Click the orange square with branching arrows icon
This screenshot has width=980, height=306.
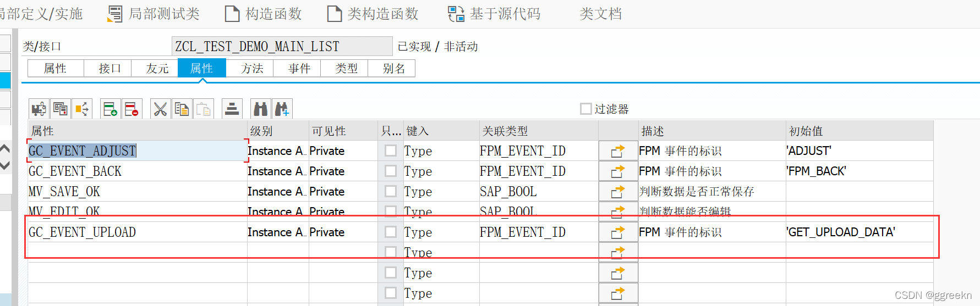82,109
